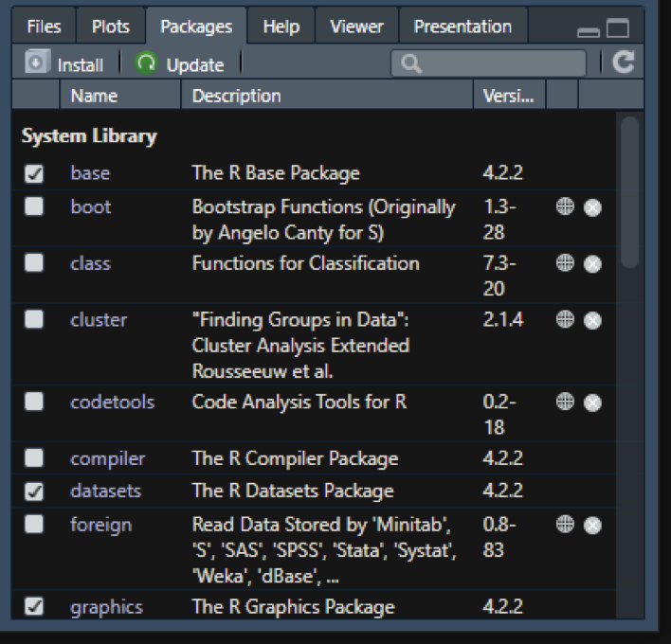Uncheck the base package checkbox
The width and height of the screenshot is (671, 644).
(34, 174)
